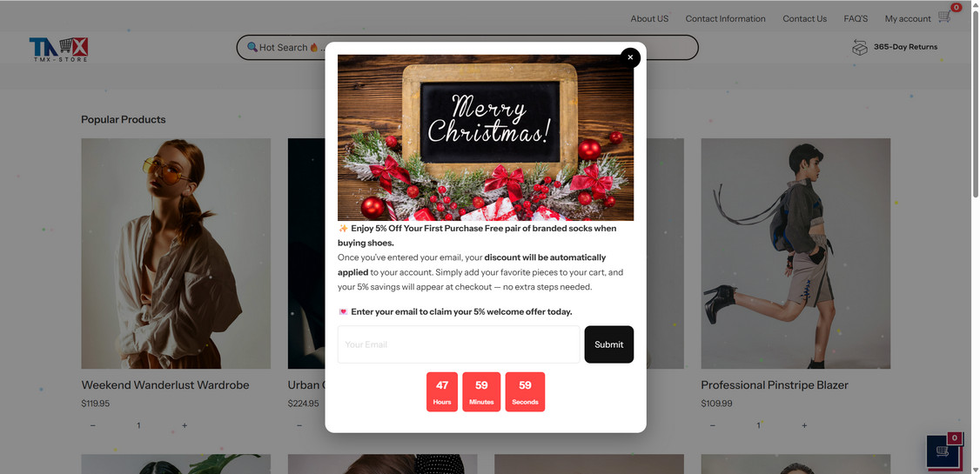Screen dimensions: 980x474
Task: Open the About US page
Action: pos(649,19)
